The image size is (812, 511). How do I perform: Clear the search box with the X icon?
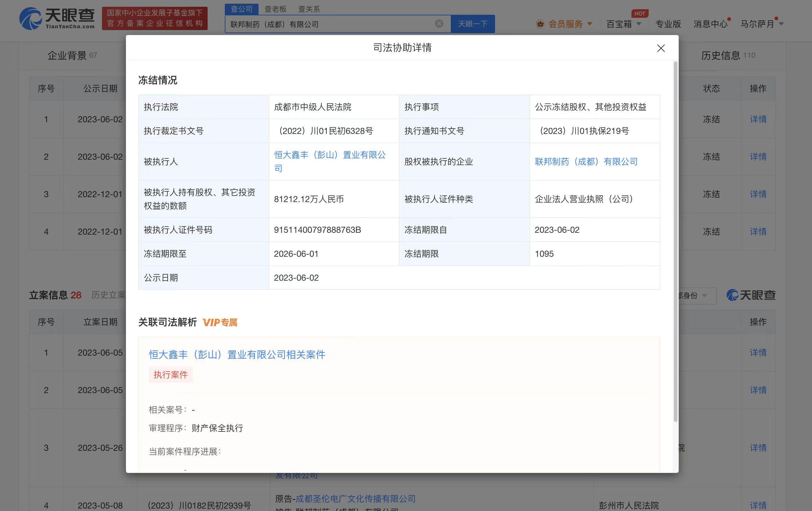439,24
